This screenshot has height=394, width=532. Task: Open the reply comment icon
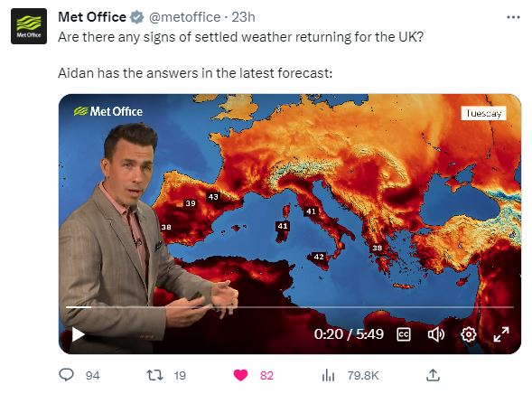66,375
